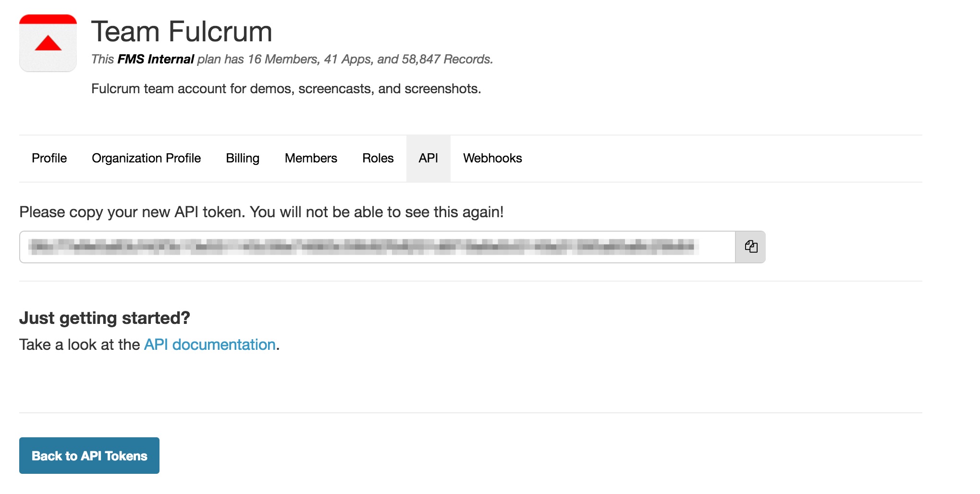Open the Profile tab
Image resolution: width=980 pixels, height=494 pixels.
coord(49,158)
